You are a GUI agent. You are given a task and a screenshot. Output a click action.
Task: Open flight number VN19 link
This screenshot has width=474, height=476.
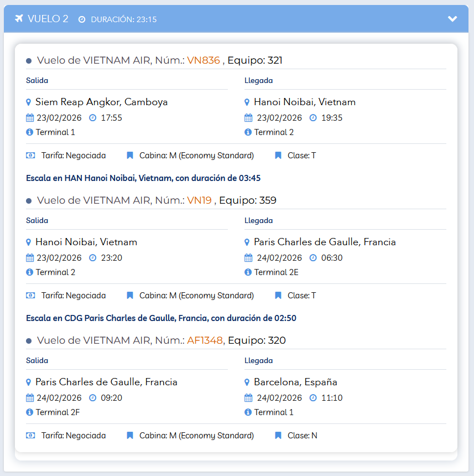(199, 200)
